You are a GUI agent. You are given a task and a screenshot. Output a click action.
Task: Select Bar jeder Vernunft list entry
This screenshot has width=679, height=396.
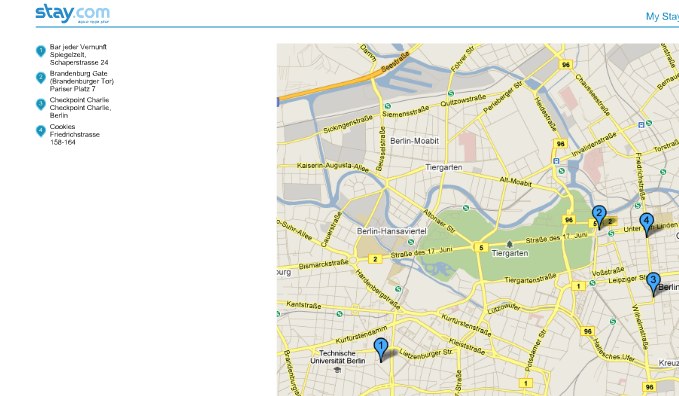78,55
